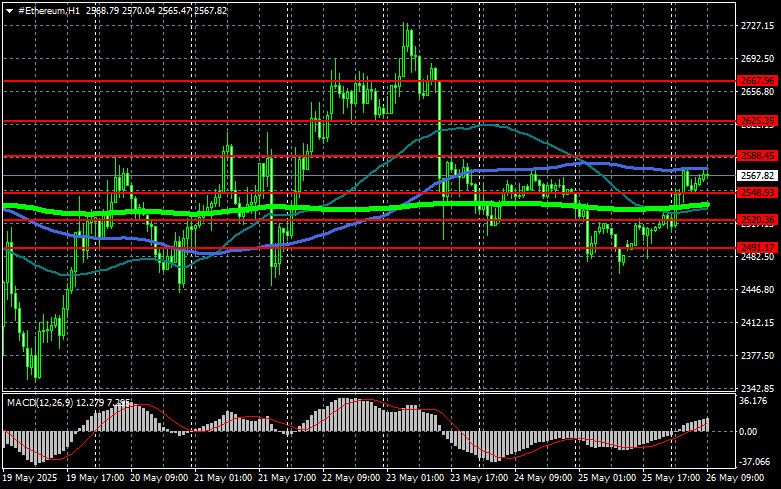Click the OHLC values in the chart header

[157, 10]
